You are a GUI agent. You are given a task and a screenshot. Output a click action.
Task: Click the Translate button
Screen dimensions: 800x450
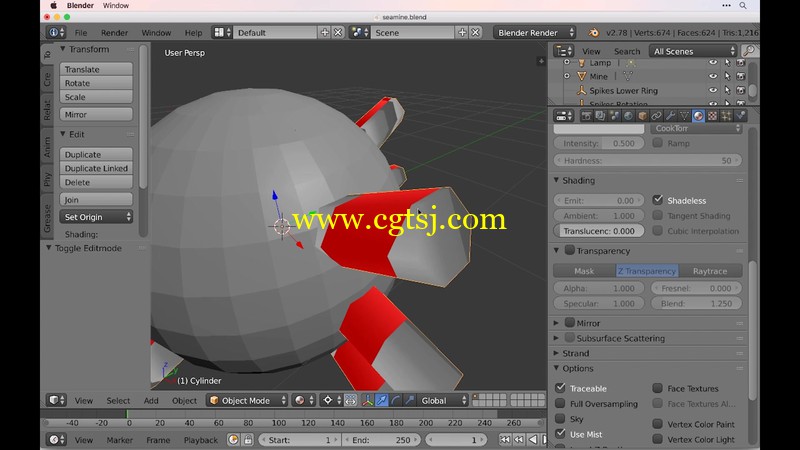[96, 69]
